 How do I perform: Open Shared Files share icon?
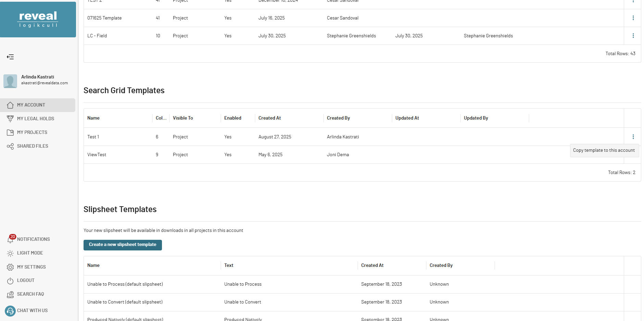tap(10, 146)
